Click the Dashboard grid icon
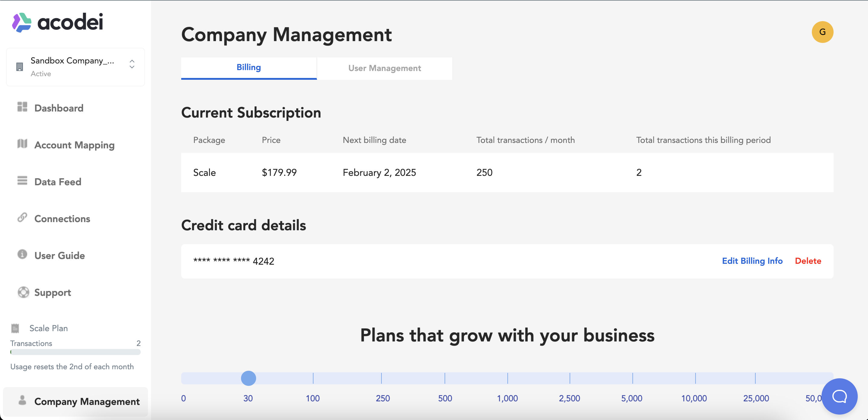The width and height of the screenshot is (868, 420). (x=22, y=107)
